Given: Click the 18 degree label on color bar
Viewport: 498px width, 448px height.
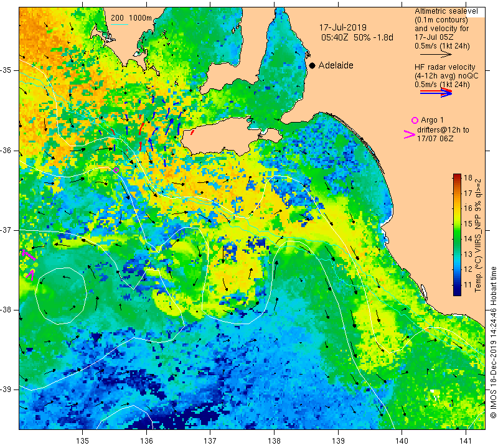Looking at the screenshot, I should [468, 177].
